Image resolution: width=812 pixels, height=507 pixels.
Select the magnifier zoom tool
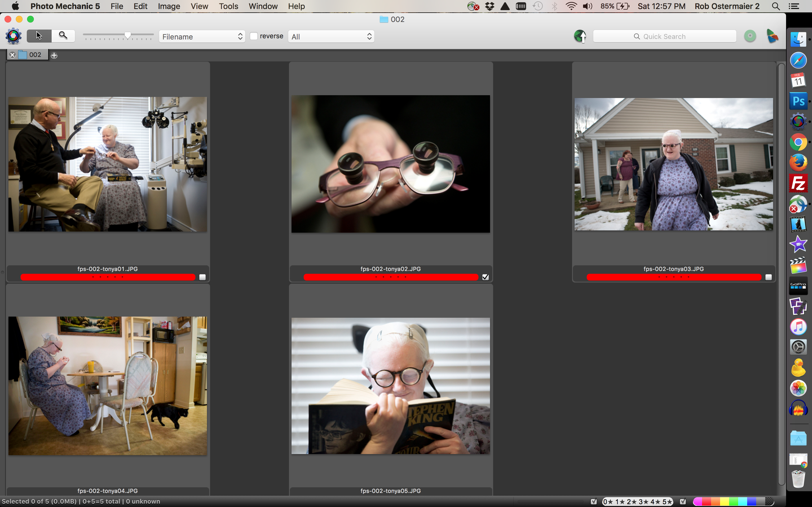pyautogui.click(x=63, y=35)
